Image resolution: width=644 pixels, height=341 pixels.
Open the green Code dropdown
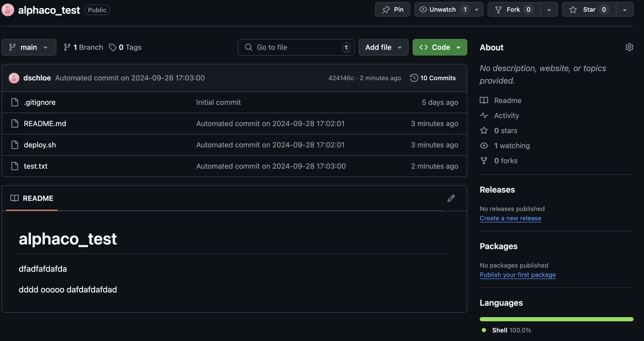440,47
